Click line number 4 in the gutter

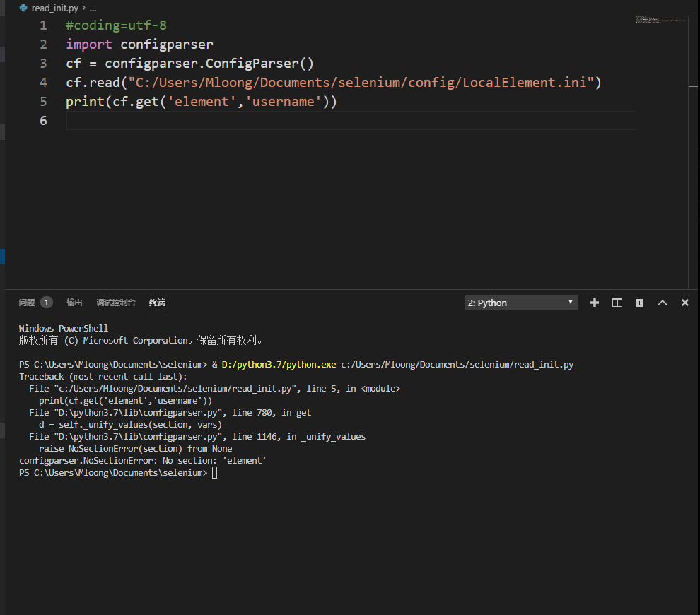(x=43, y=83)
